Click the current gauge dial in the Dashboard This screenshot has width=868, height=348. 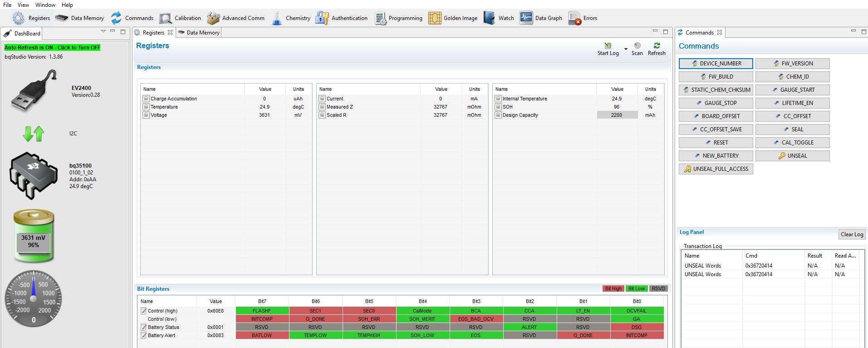click(x=34, y=298)
